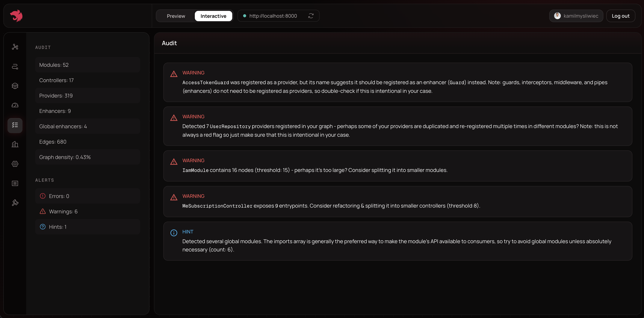
Task: Open the graph view sidebar icon
Action: pyautogui.click(x=15, y=47)
